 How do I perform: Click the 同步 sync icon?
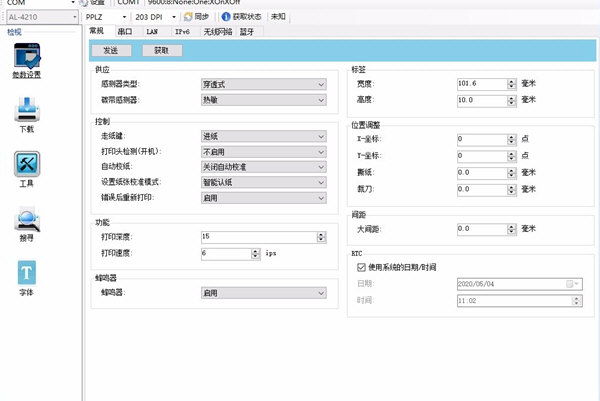(x=188, y=17)
